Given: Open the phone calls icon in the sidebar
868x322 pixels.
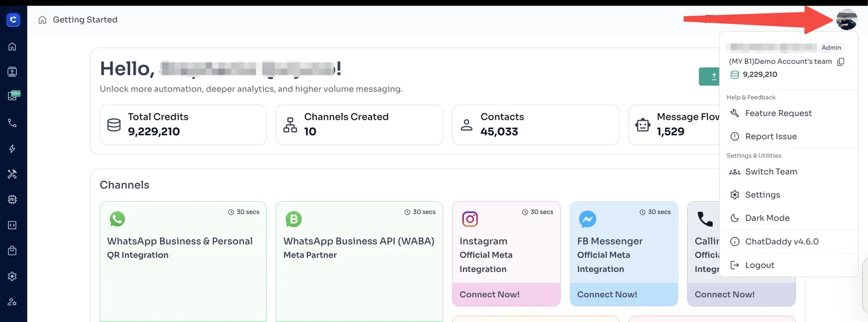Looking at the screenshot, I should [12, 123].
